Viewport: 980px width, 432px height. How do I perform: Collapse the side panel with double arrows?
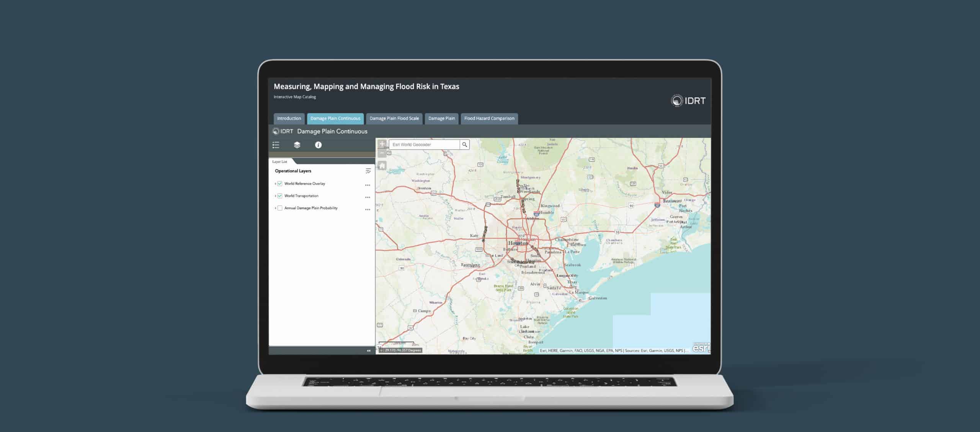[x=369, y=350]
